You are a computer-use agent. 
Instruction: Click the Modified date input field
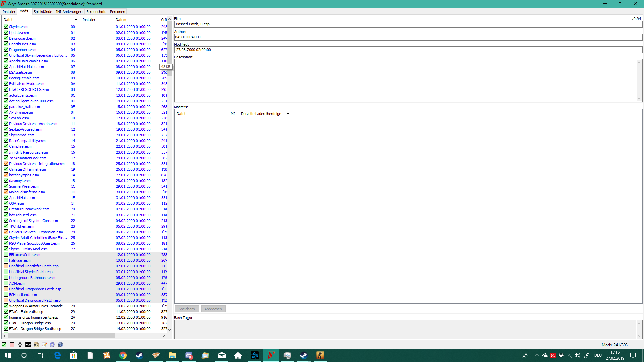[x=408, y=50]
